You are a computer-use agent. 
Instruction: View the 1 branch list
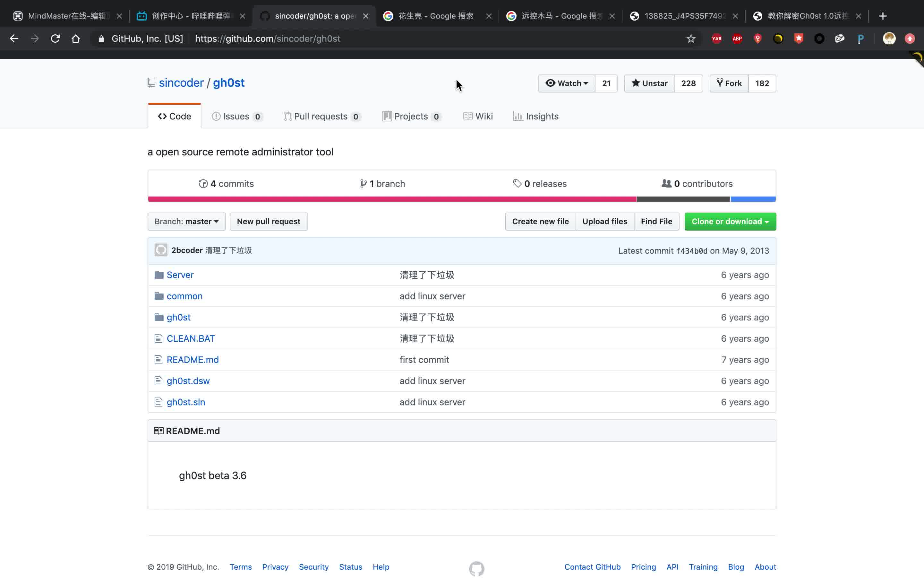click(x=382, y=184)
